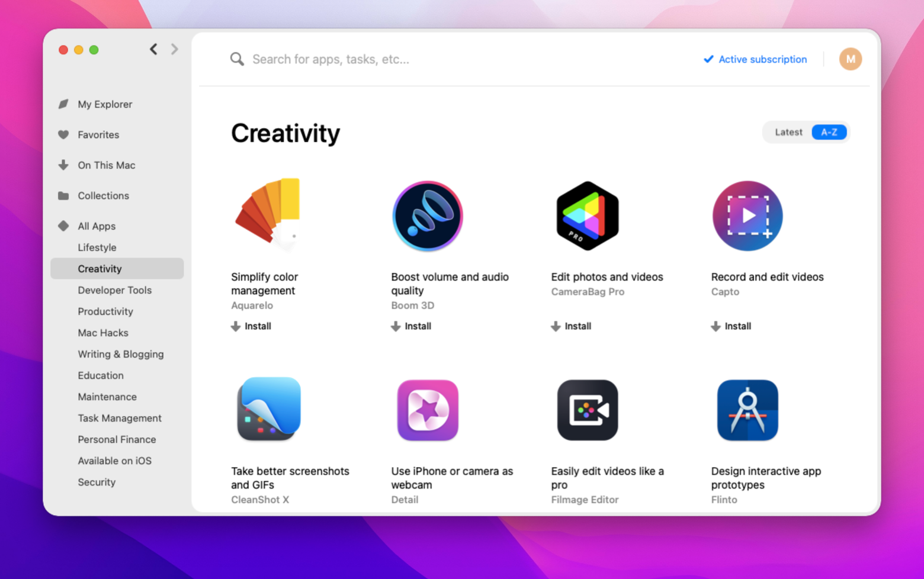The width and height of the screenshot is (924, 579).
Task: Open On This Mac in sidebar
Action: 107,165
